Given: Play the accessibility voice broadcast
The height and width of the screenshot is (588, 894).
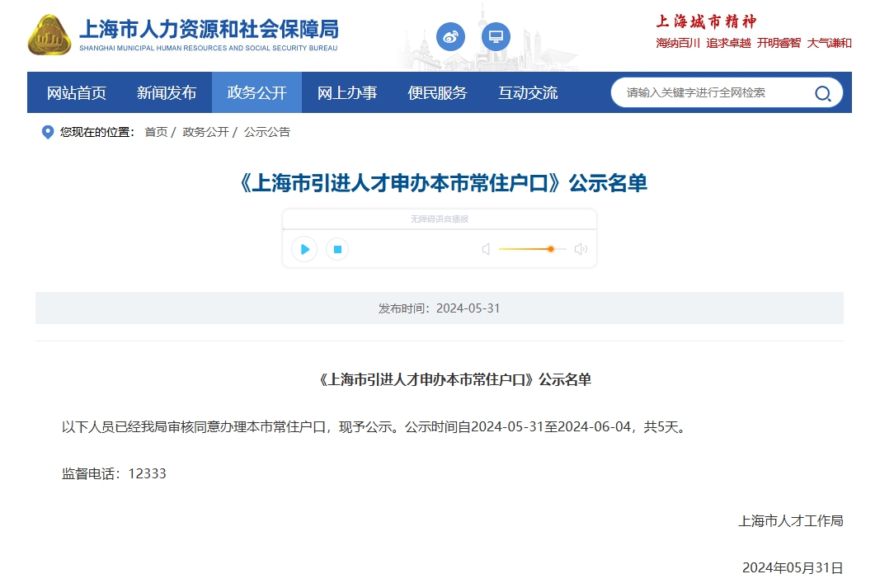Looking at the screenshot, I should pos(304,249).
